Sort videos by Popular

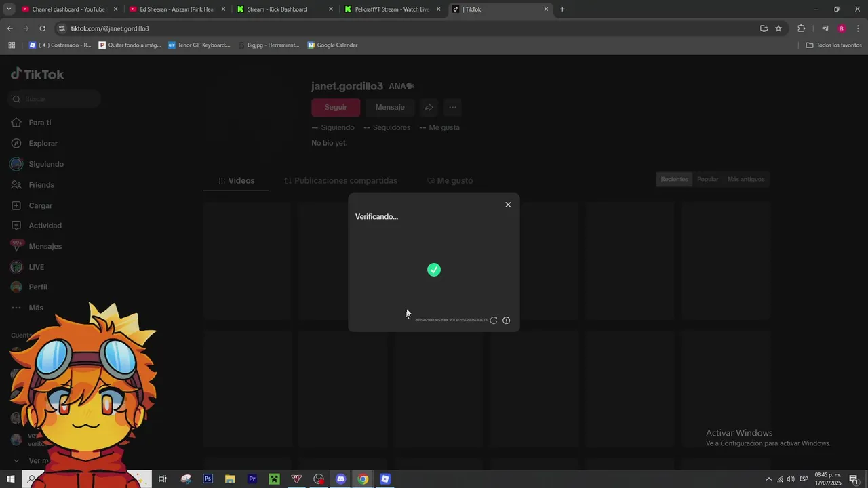click(x=707, y=179)
